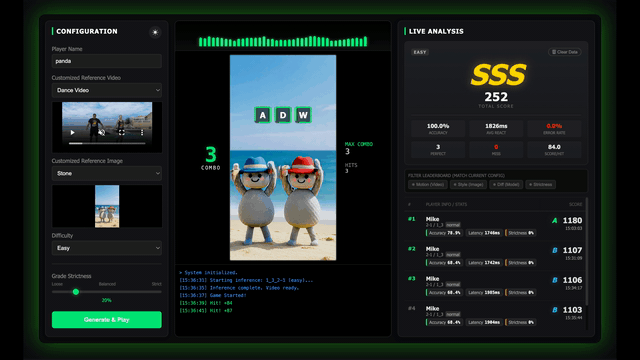Click the Accuracy 70.9% badge in rank #1

444,233
